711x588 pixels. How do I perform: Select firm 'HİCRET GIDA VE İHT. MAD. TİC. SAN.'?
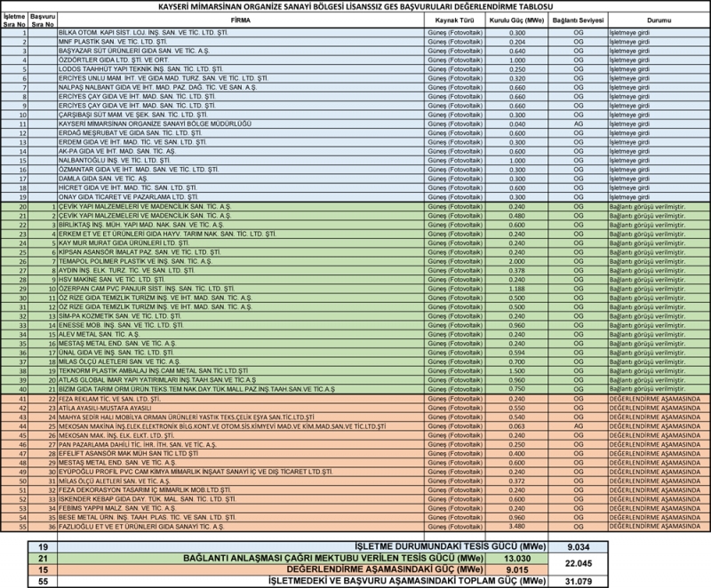point(128,187)
